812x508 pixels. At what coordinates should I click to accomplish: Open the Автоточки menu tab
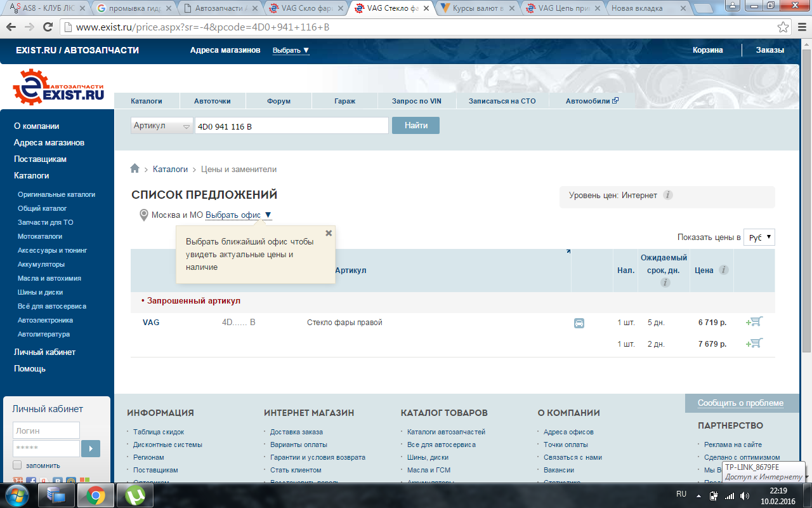[x=212, y=101]
